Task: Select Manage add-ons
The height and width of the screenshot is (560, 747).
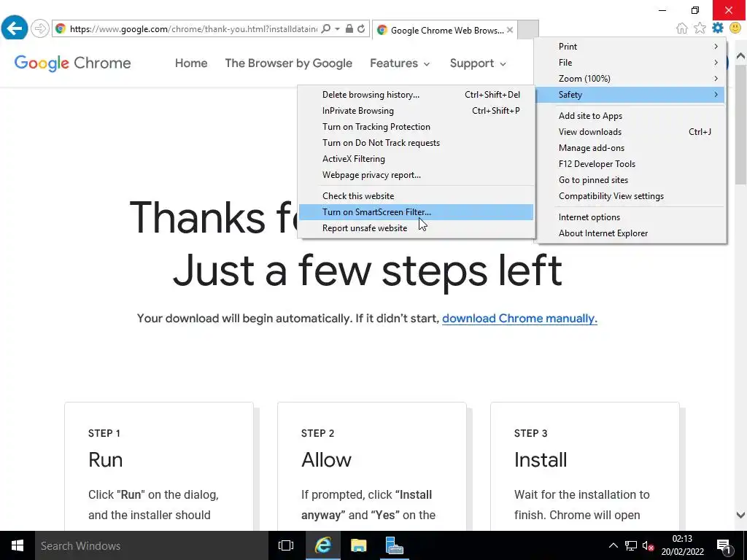Action: click(x=630, y=148)
